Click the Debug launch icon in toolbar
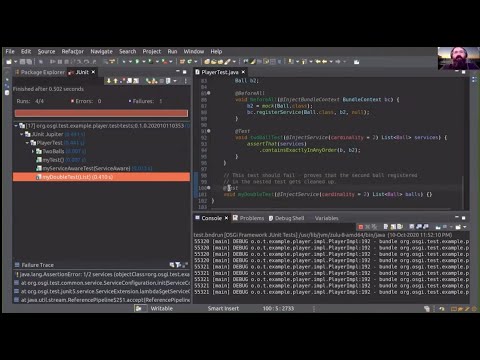The height and width of the screenshot is (360, 480). (x=124, y=62)
